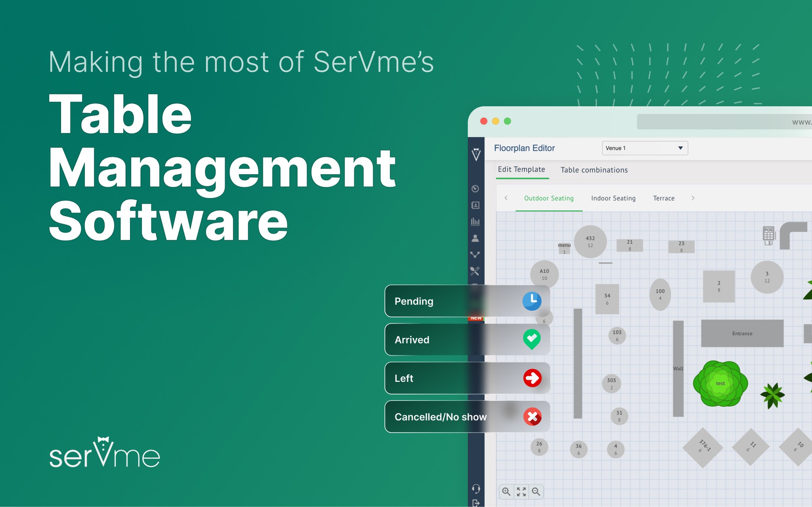
Task: Click the zoom in magnifier on the floorplan
Action: 506,492
